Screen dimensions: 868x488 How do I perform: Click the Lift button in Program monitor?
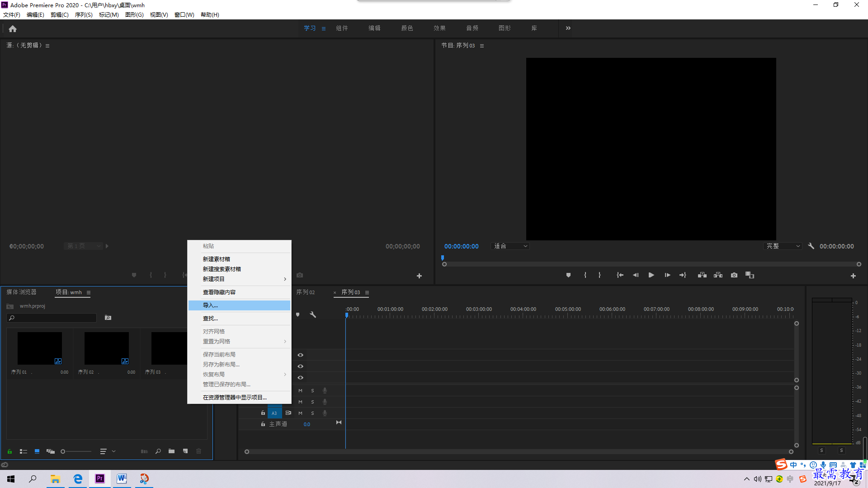(x=702, y=275)
